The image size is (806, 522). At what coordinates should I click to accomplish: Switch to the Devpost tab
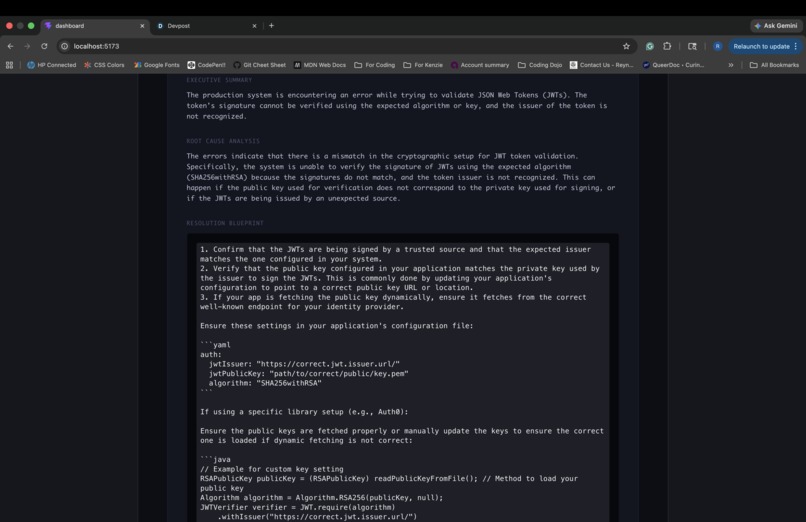coord(206,26)
